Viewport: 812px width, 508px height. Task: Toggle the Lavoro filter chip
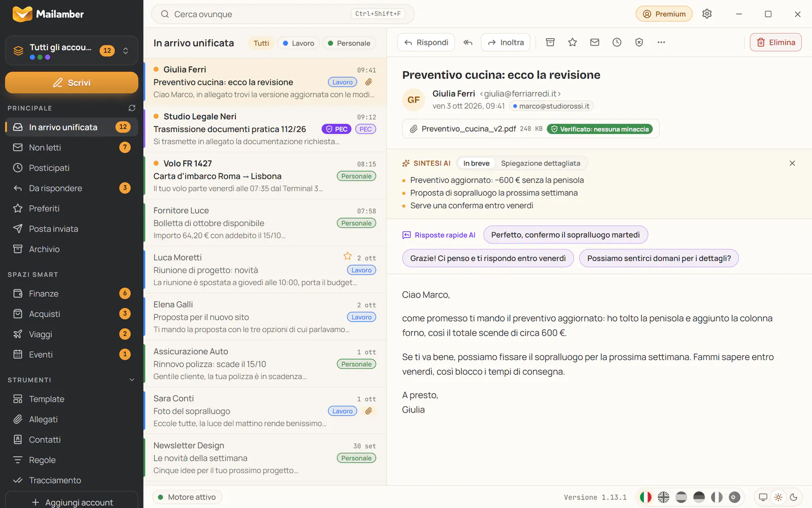coord(299,43)
